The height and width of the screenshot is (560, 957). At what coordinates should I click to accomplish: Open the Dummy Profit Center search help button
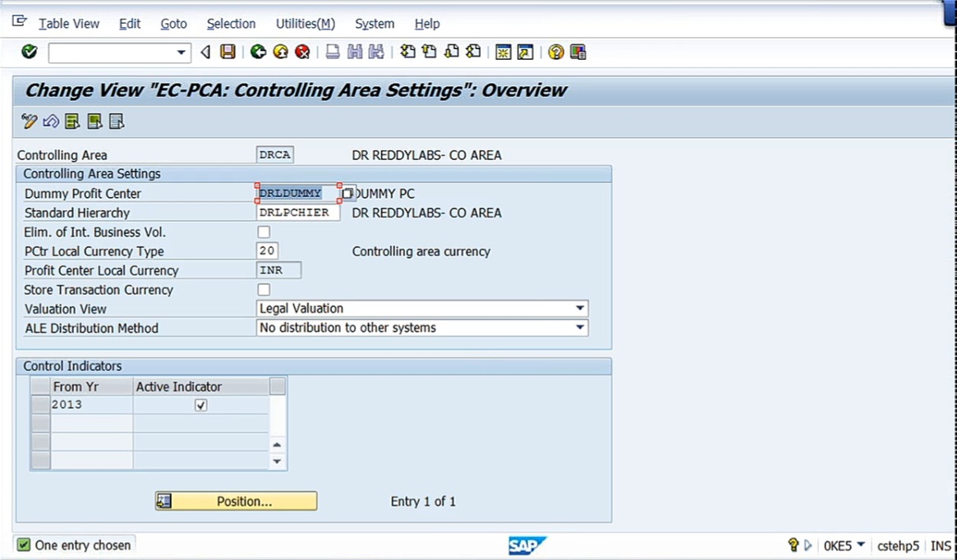pyautogui.click(x=347, y=194)
